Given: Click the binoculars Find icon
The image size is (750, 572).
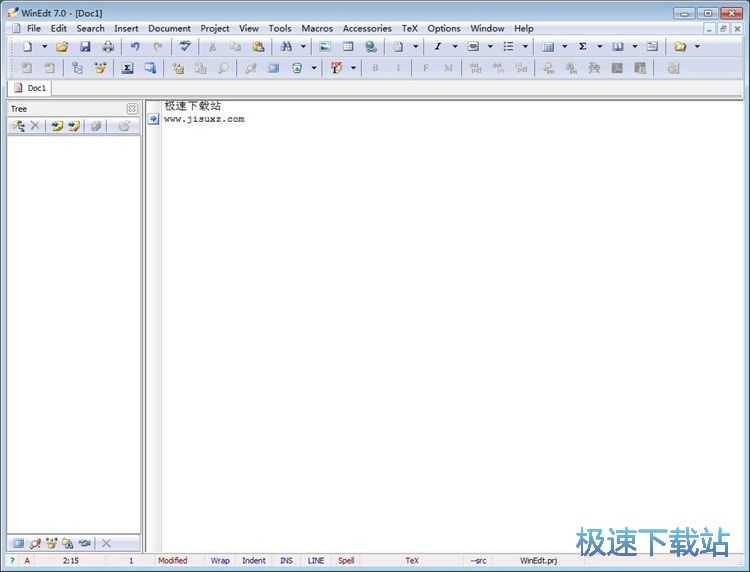Looking at the screenshot, I should pyautogui.click(x=286, y=46).
